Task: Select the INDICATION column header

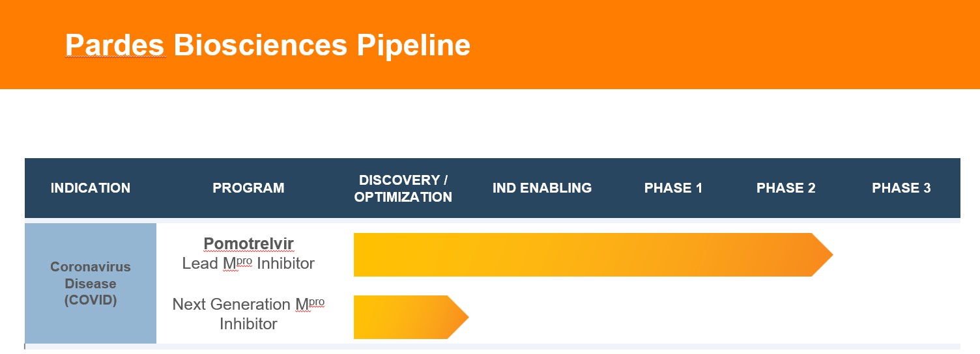Action: coord(91,188)
